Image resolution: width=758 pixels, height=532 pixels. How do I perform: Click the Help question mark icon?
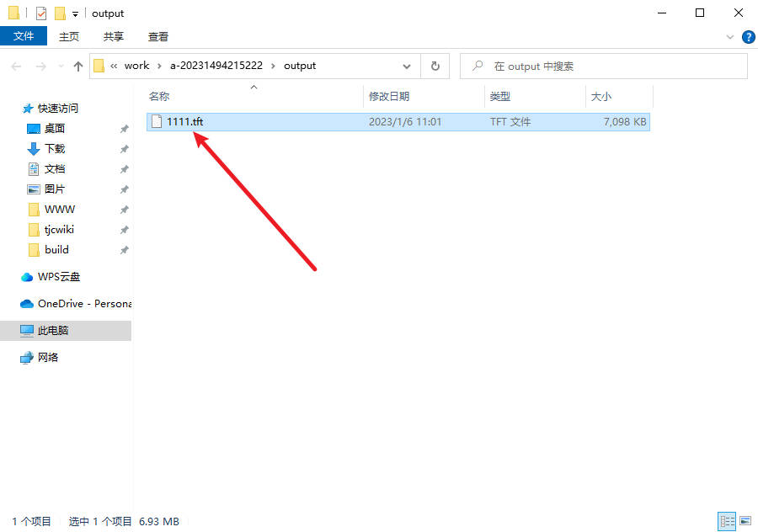pos(747,37)
